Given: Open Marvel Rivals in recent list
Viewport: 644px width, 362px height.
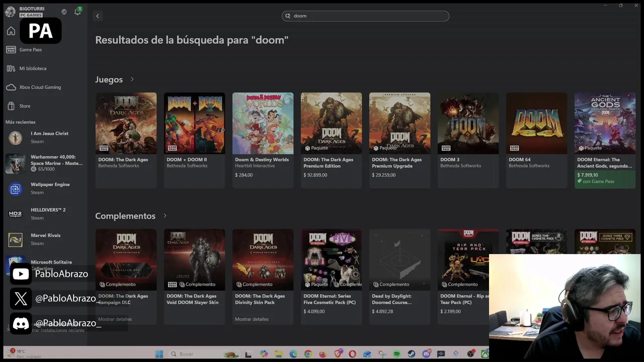Looking at the screenshot, I should pyautogui.click(x=44, y=239).
